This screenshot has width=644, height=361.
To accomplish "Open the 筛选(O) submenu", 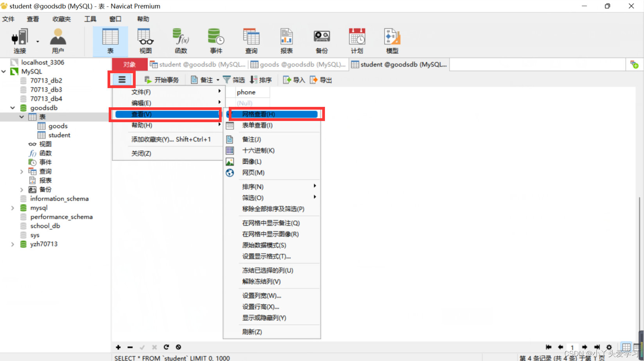I will point(272,198).
